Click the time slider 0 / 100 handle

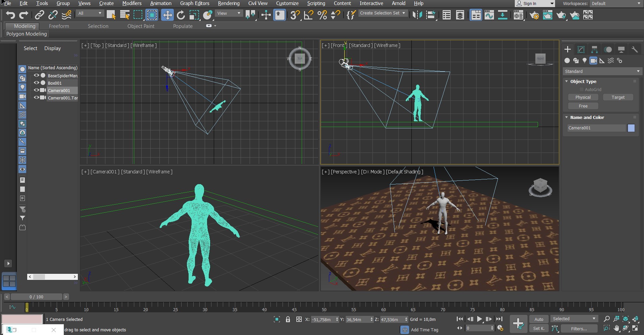click(36, 297)
